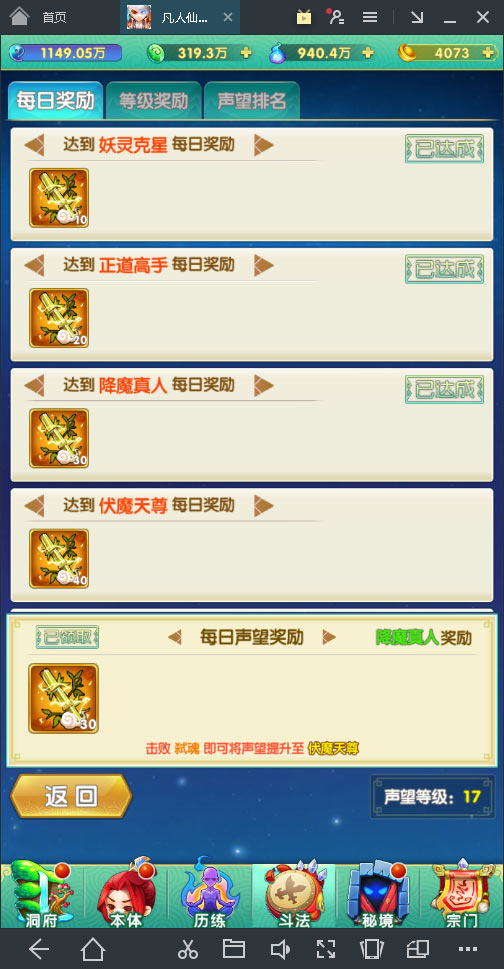Switch to the 等级奖励 tab
The height and width of the screenshot is (969, 504).
[154, 101]
